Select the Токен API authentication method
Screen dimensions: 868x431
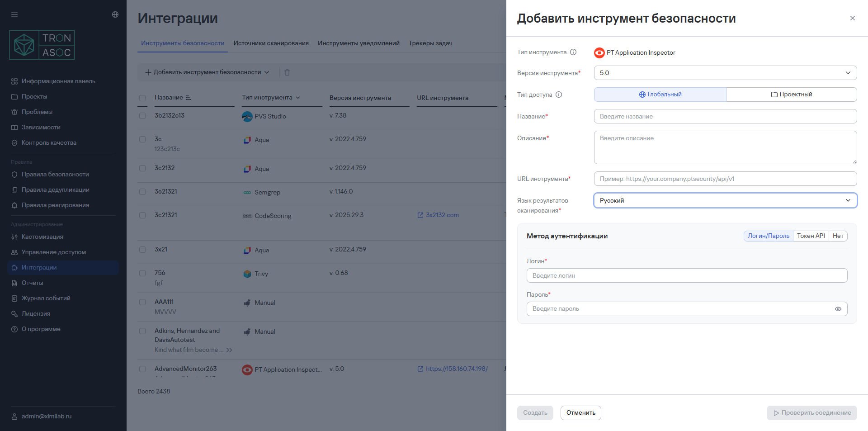pyautogui.click(x=811, y=236)
